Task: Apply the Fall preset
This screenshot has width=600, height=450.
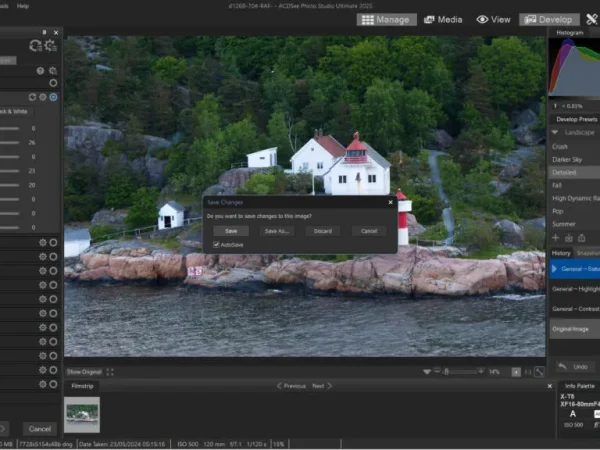Action: click(x=557, y=185)
